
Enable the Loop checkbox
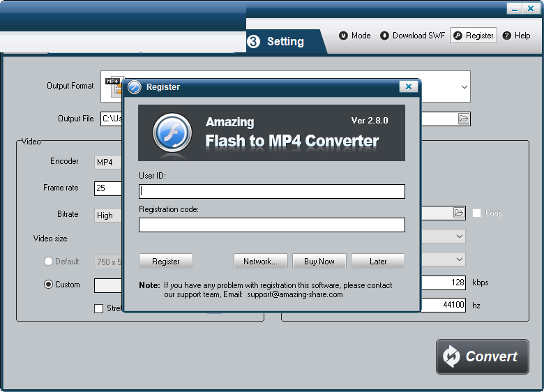pyautogui.click(x=477, y=213)
